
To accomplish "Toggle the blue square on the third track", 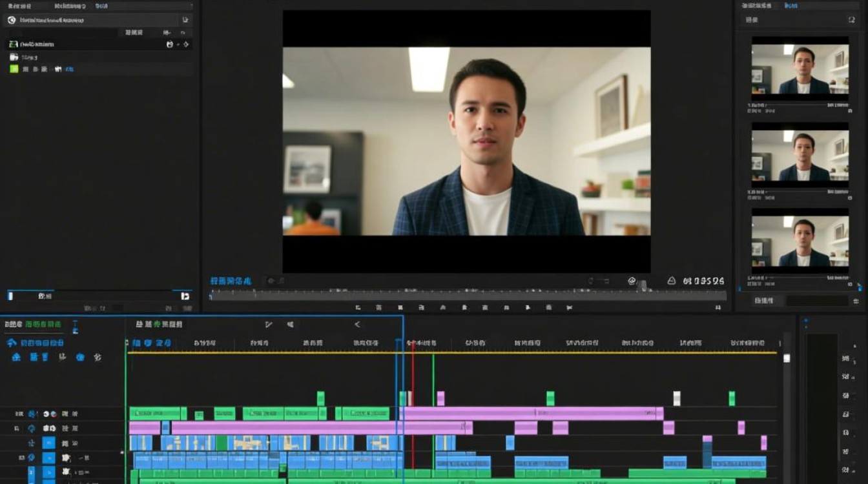I will pos(48,443).
